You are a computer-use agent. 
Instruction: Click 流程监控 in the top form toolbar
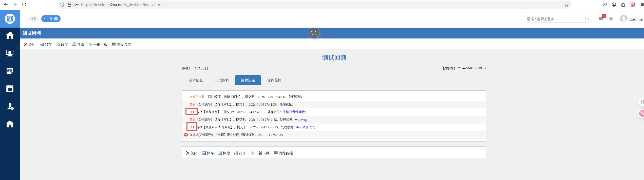coord(121,45)
